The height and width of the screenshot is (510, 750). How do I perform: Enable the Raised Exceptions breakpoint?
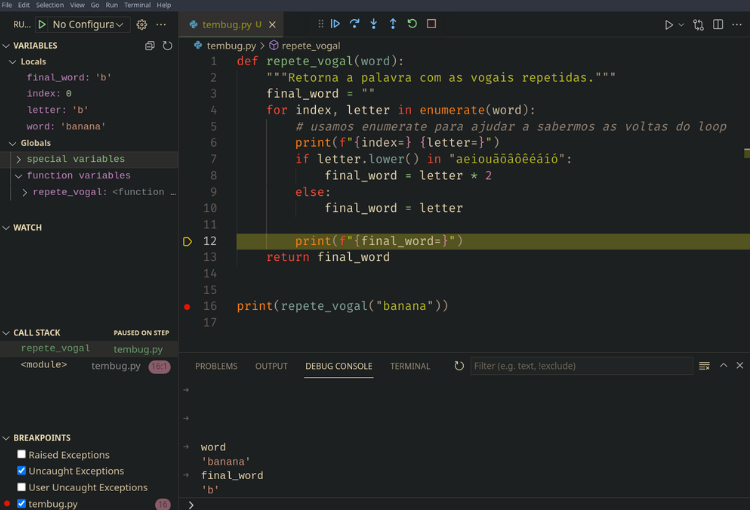[x=22, y=455]
